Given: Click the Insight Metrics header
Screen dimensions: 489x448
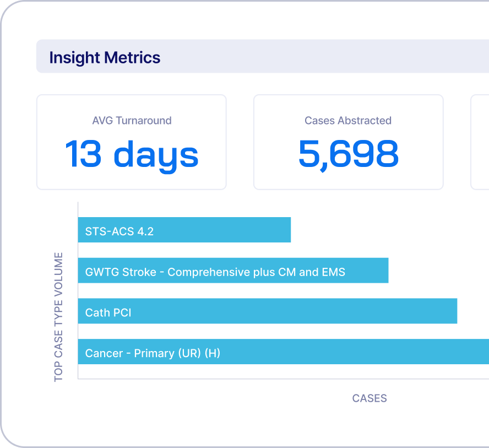Looking at the screenshot, I should click(x=105, y=57).
